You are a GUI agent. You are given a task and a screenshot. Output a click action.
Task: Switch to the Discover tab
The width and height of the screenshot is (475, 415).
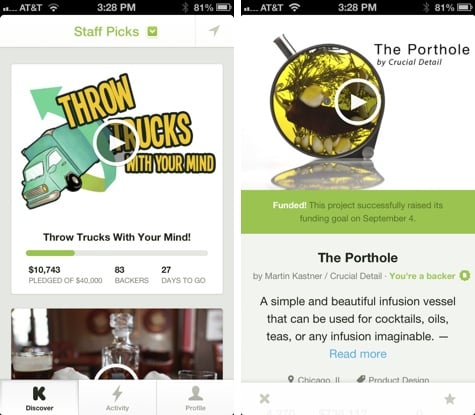pyautogui.click(x=39, y=398)
